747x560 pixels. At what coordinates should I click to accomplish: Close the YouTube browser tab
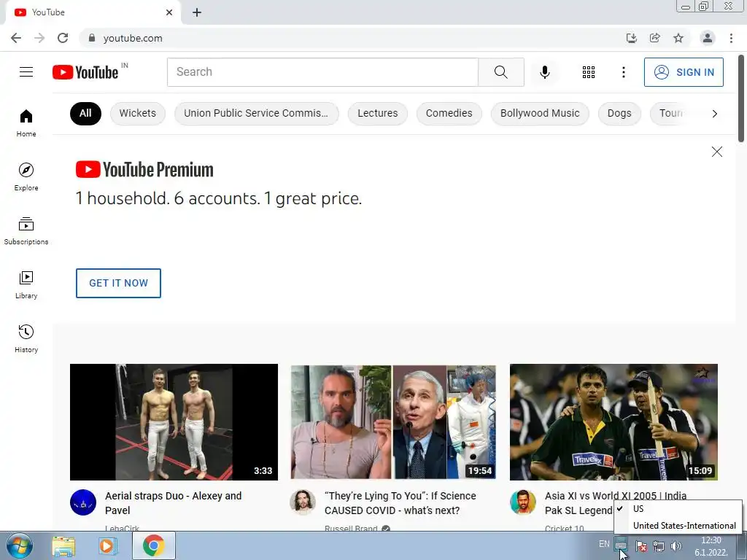pyautogui.click(x=169, y=12)
